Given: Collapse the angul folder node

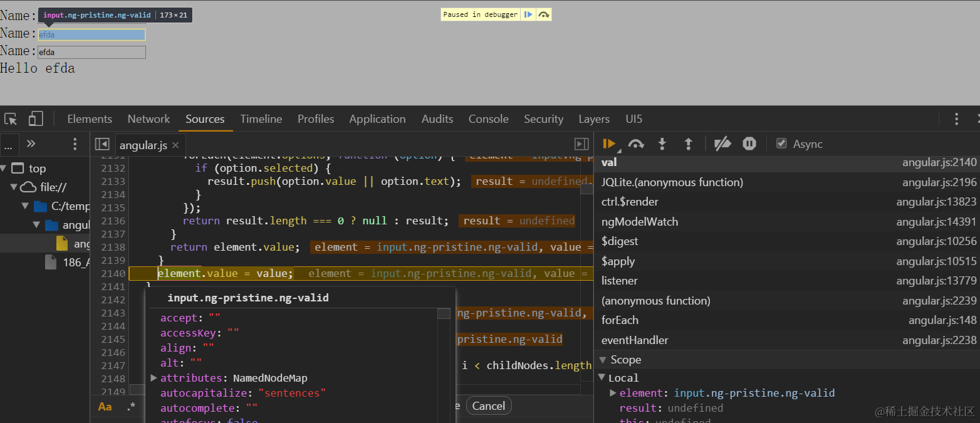Looking at the screenshot, I should click(x=37, y=224).
